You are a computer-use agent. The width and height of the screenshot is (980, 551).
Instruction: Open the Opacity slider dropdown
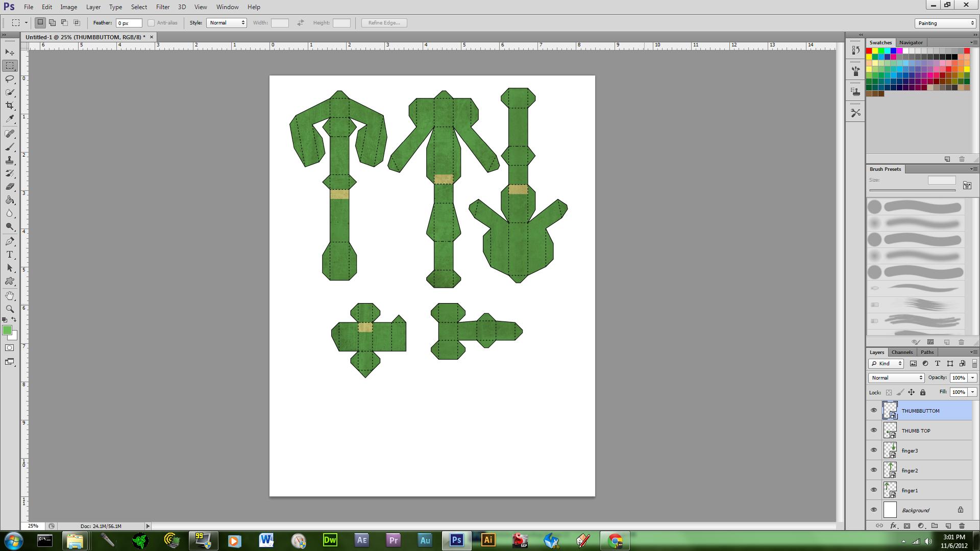[x=972, y=378]
